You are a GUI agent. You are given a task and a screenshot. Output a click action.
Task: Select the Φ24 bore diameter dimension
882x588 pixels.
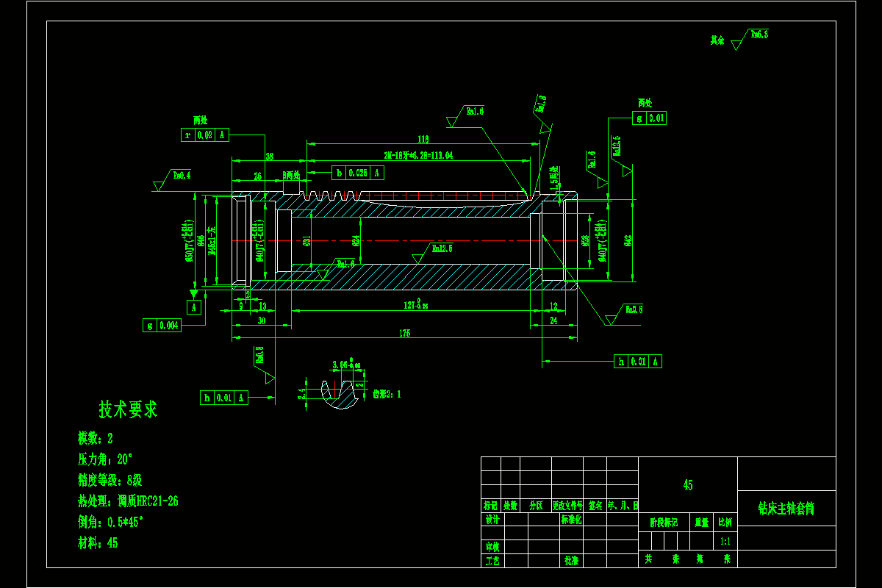tap(355, 240)
